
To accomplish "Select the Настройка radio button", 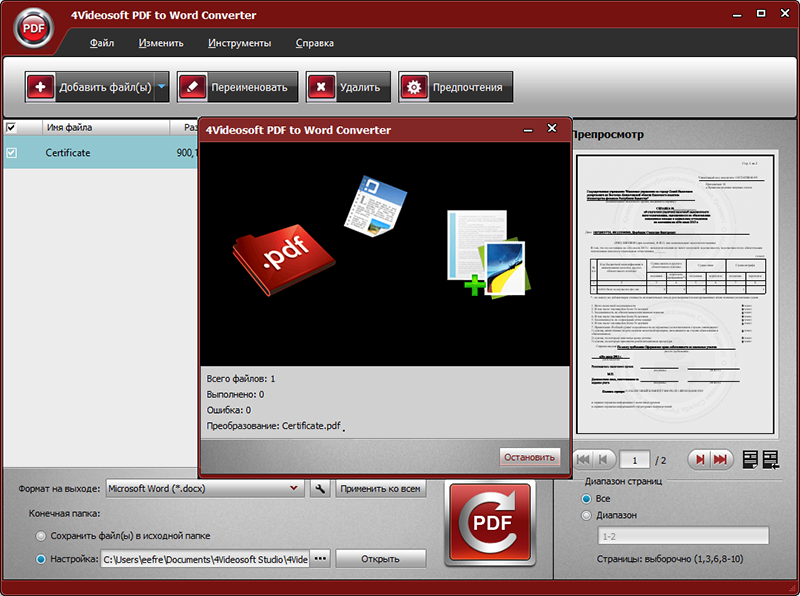I will point(40,559).
